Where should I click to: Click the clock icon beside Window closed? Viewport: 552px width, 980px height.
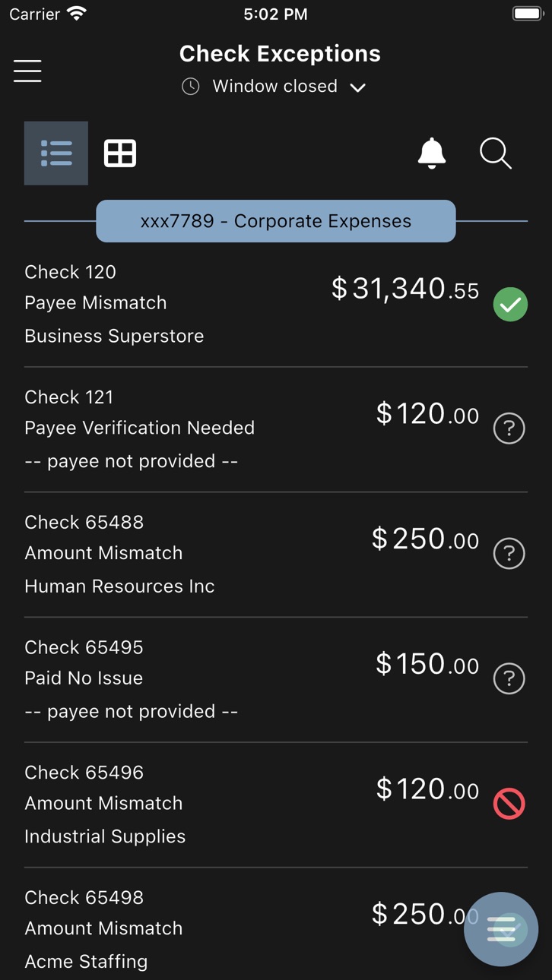[x=191, y=87]
